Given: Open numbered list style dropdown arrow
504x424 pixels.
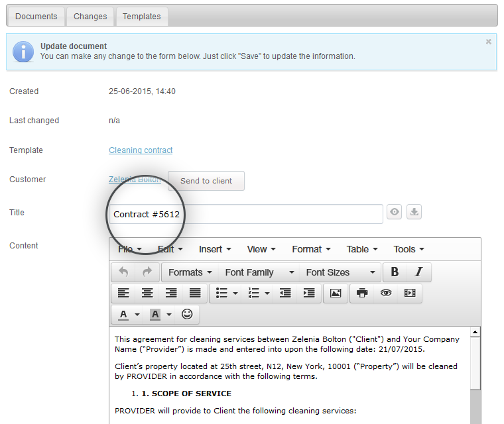Looking at the screenshot, I should click(267, 293).
